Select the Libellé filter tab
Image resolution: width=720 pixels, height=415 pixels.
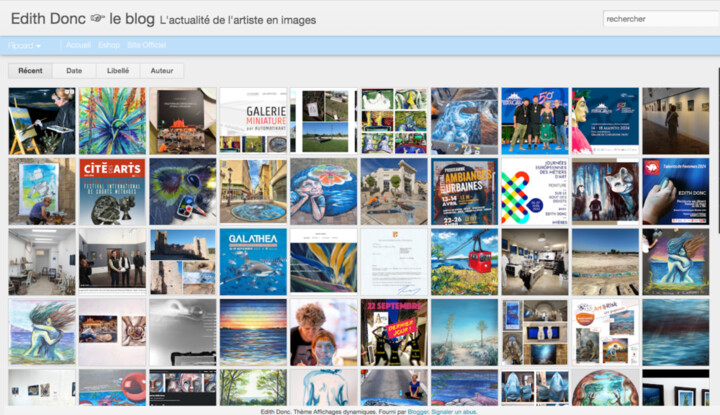coord(117,71)
